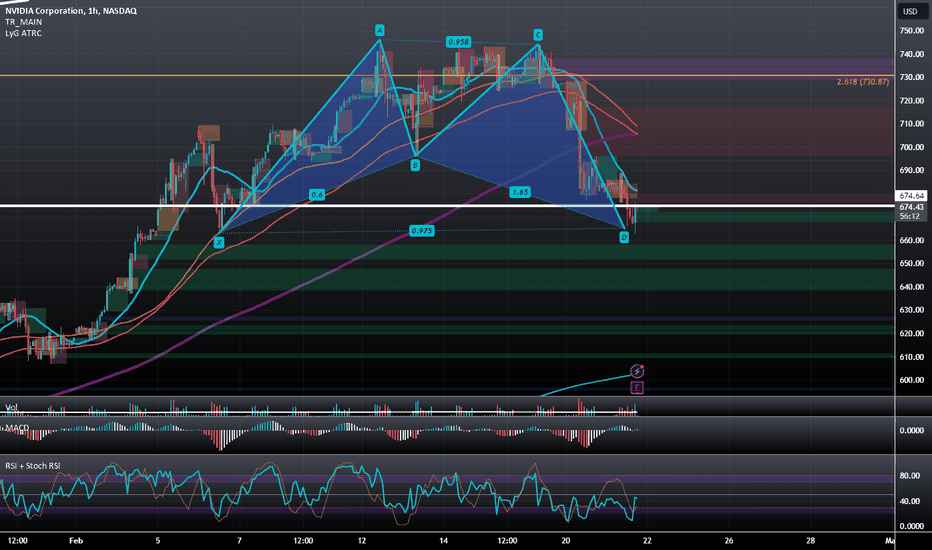Click date 7 on the time axis
This screenshot has width=932, height=550.
(239, 540)
